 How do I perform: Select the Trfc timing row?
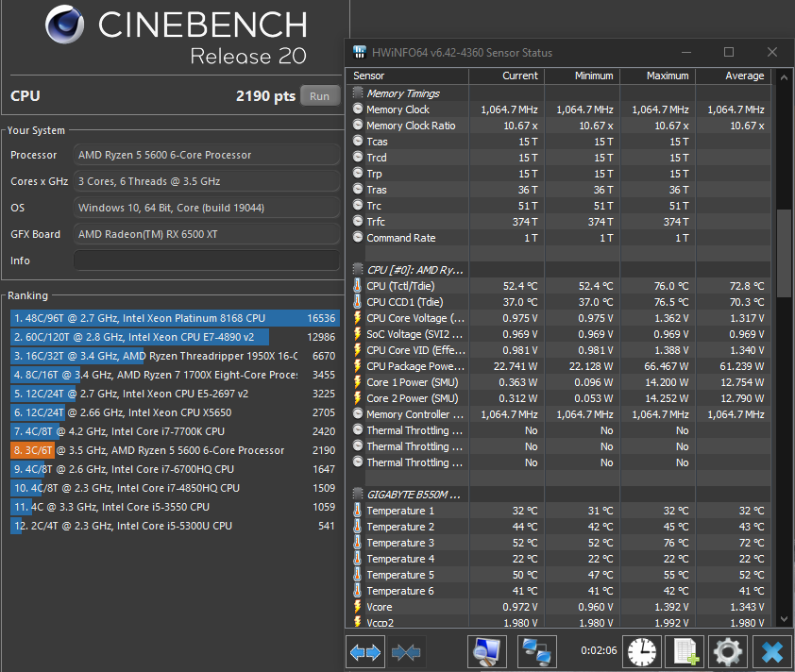[559, 222]
